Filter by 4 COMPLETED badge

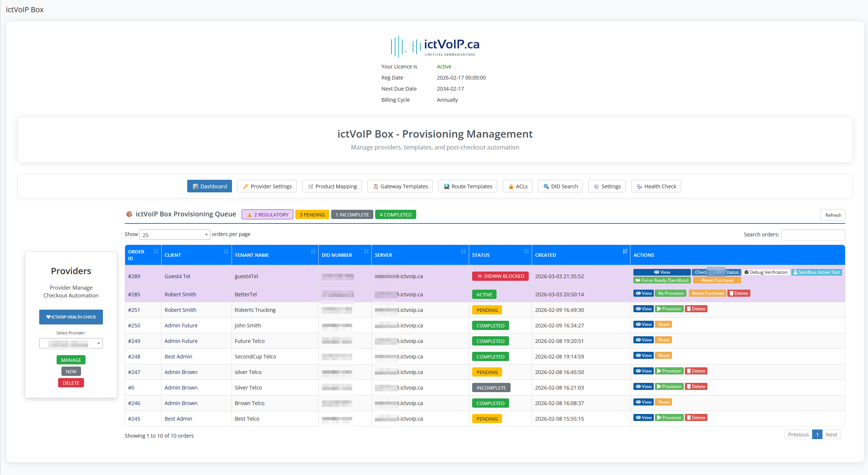[x=396, y=215]
